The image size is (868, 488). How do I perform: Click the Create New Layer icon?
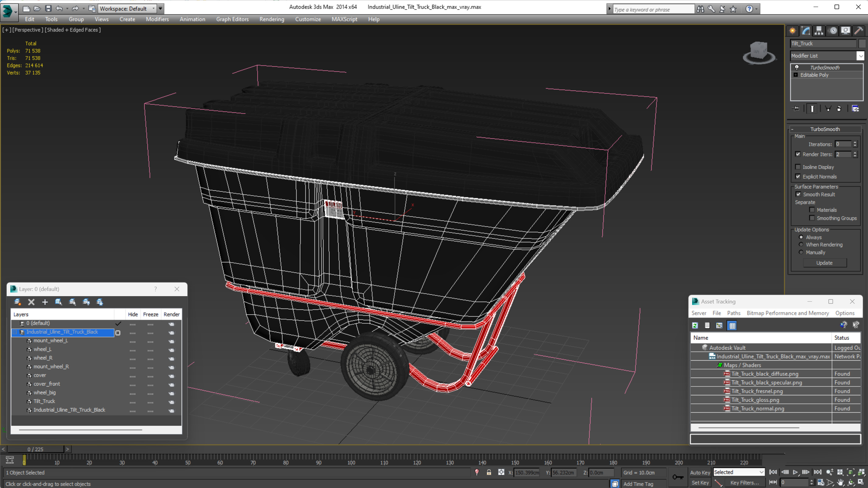tap(18, 302)
